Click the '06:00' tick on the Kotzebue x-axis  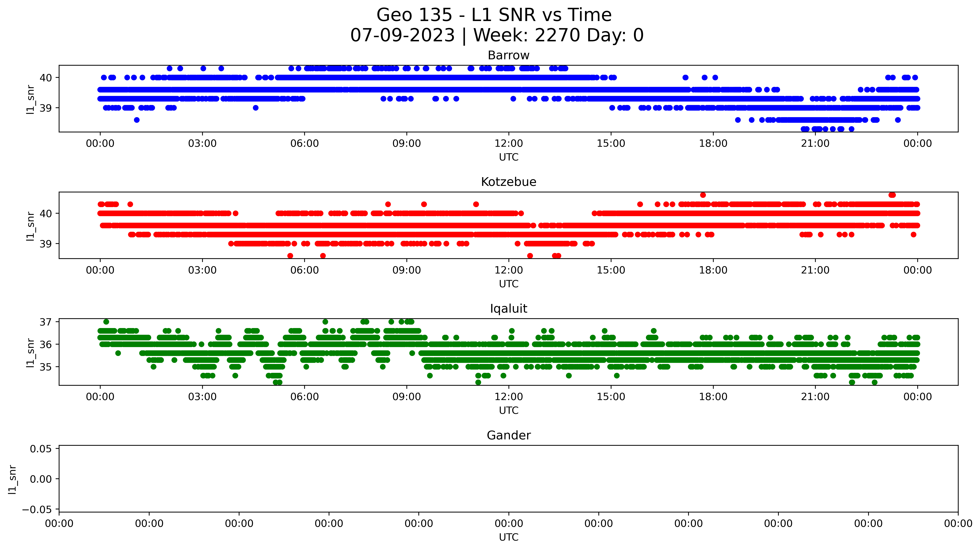point(304,271)
